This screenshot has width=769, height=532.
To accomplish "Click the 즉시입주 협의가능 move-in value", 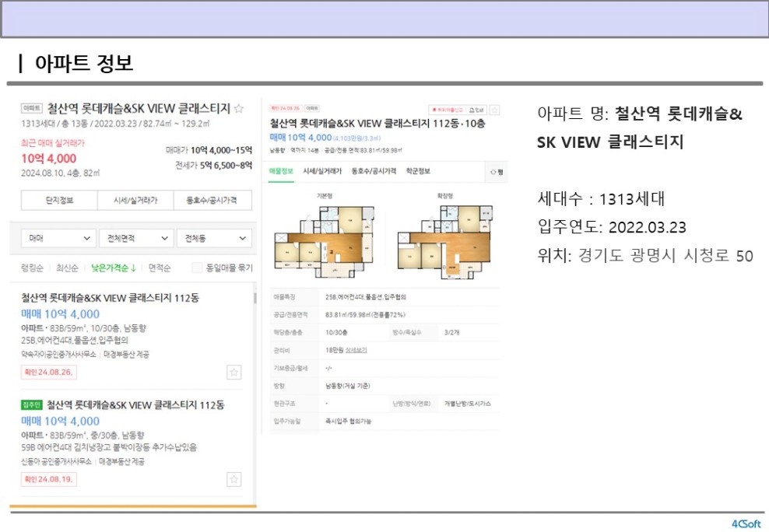I will (348, 422).
